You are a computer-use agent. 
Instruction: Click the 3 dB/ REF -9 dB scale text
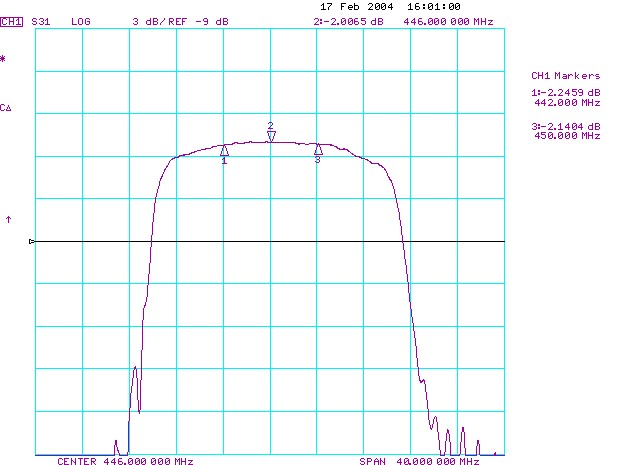coord(180,22)
